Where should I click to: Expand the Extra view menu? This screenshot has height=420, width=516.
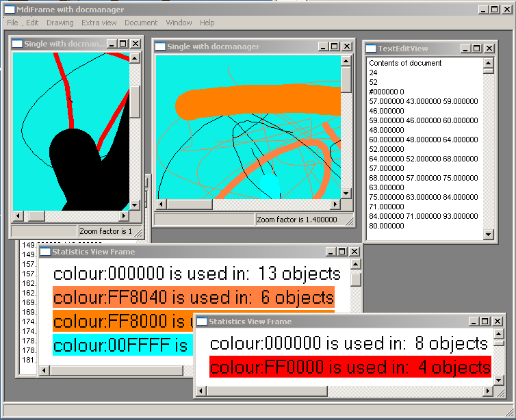tap(99, 23)
